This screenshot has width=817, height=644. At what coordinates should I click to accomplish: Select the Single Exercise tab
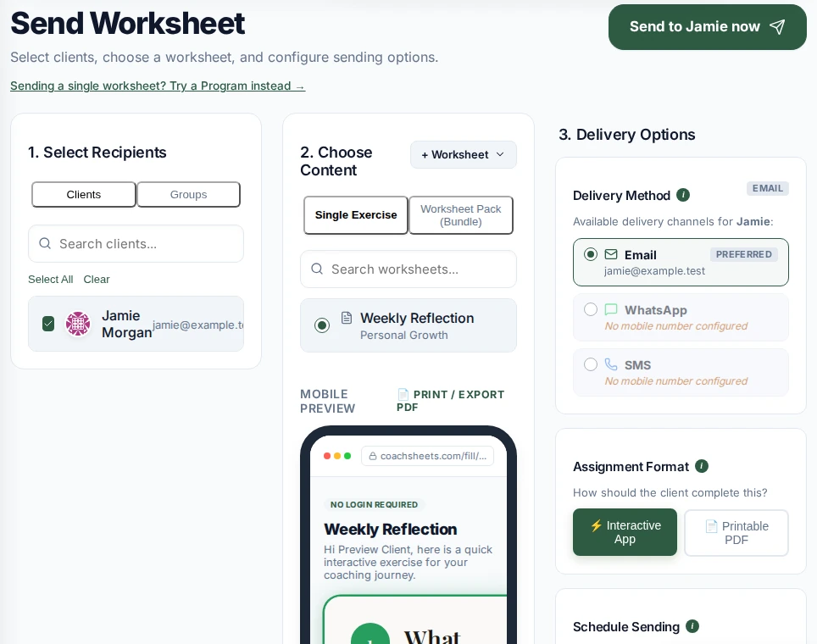(356, 215)
